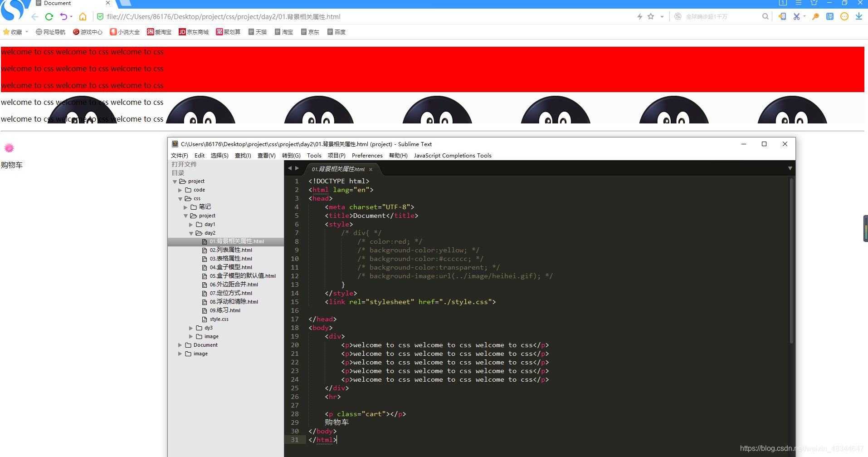The height and width of the screenshot is (457, 868).
Task: Open the 聚划算 bookmark
Action: point(228,32)
